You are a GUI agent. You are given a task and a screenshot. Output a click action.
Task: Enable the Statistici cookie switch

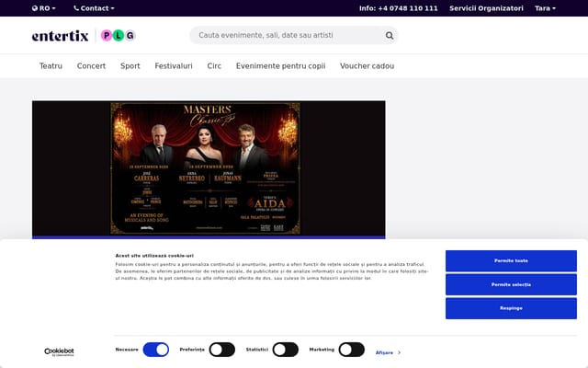(286, 350)
